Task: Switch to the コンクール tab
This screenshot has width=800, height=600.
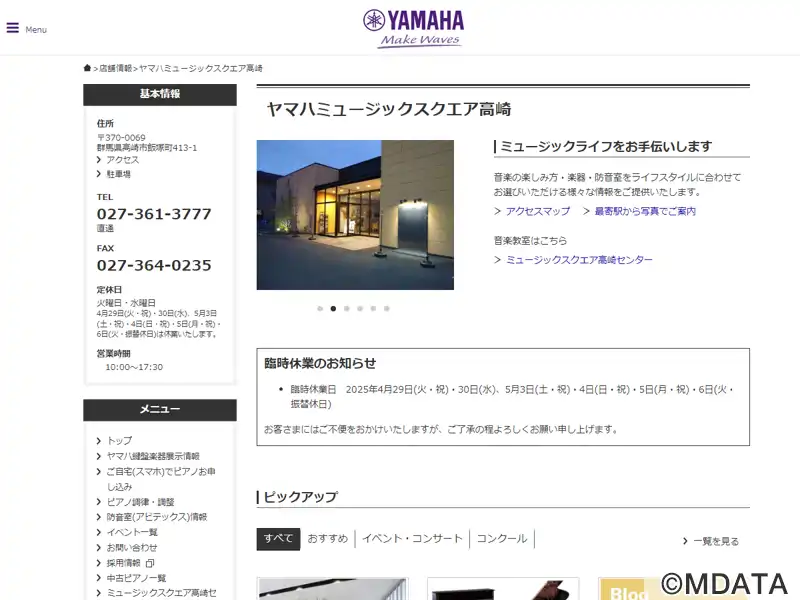Action: [502, 539]
